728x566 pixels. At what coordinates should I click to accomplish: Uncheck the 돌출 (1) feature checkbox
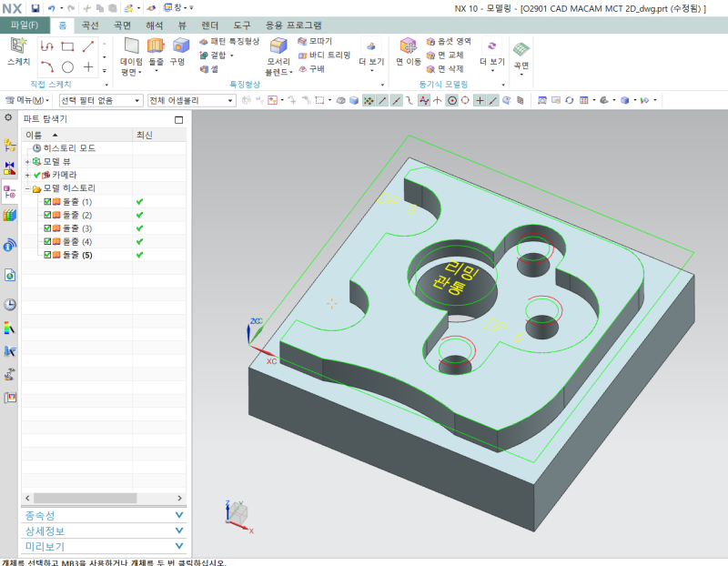(x=47, y=201)
